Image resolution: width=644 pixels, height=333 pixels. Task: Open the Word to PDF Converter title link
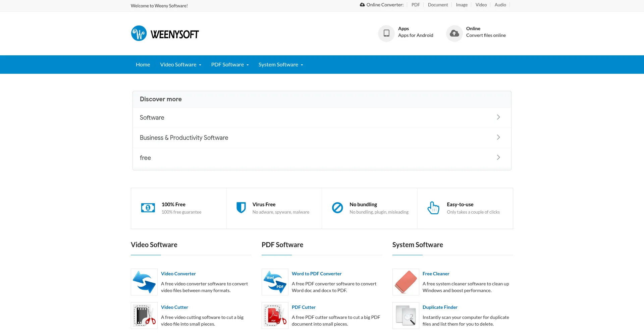coord(317,274)
